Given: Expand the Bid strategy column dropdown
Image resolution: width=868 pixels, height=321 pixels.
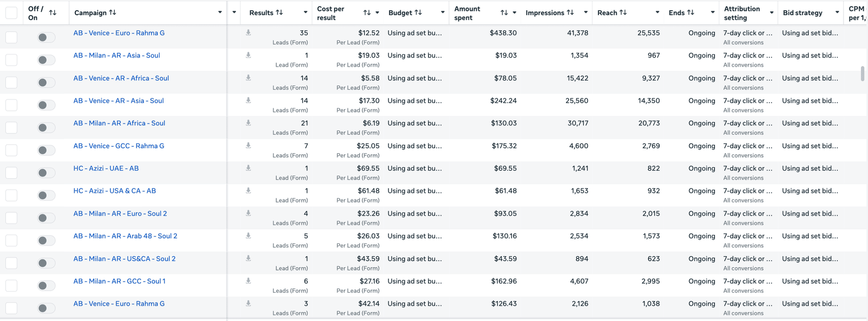Looking at the screenshot, I should [837, 12].
